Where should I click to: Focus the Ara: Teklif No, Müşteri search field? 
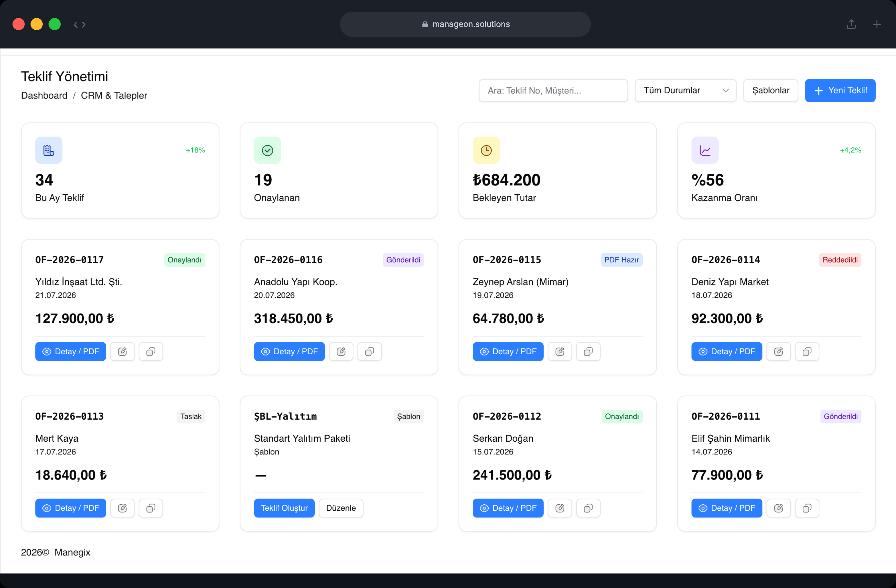pyautogui.click(x=553, y=90)
